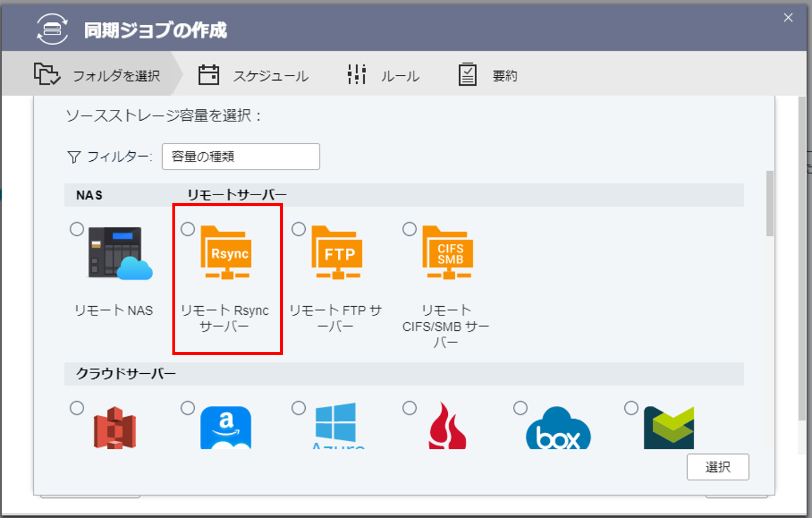The height and width of the screenshot is (518, 812).
Task: Select the リモート CIFS/SMB radio button
Action: click(409, 230)
